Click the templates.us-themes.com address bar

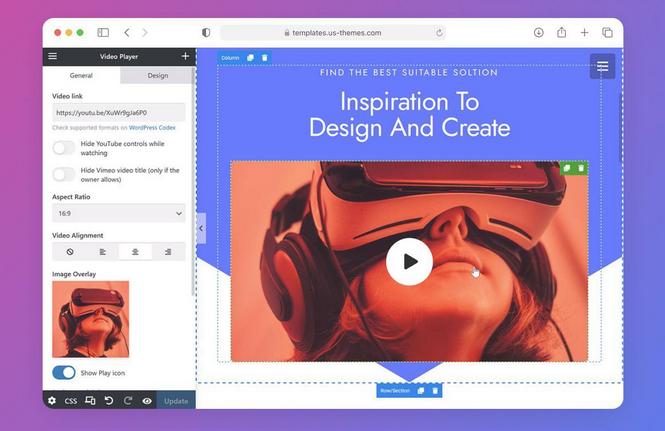(x=332, y=33)
